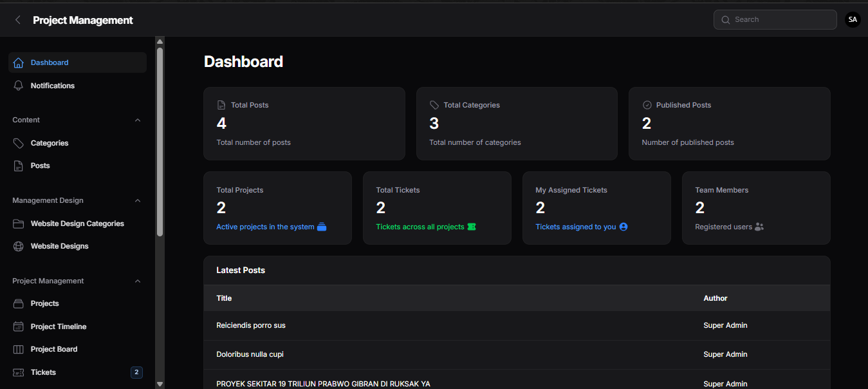Open Projects in the sidebar menu

[44, 303]
